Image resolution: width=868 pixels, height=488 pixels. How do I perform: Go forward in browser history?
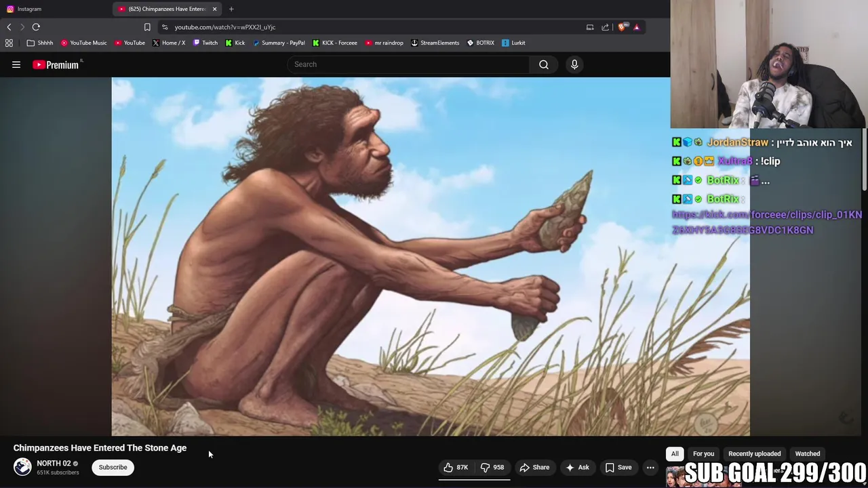point(22,27)
